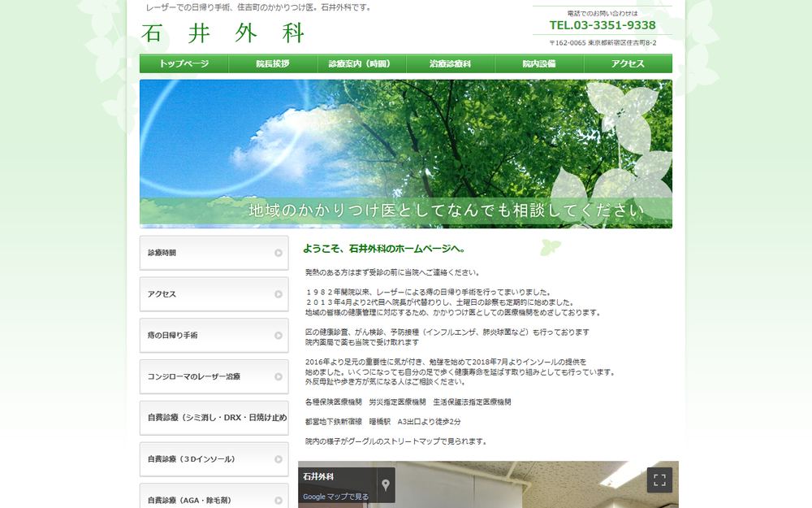Click the TEL.03-3351-9338 phone number
Image resolution: width=812 pixels, height=508 pixels.
pyautogui.click(x=603, y=25)
